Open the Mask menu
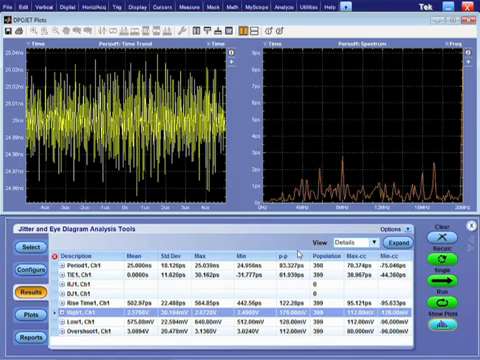 pyautogui.click(x=213, y=7)
